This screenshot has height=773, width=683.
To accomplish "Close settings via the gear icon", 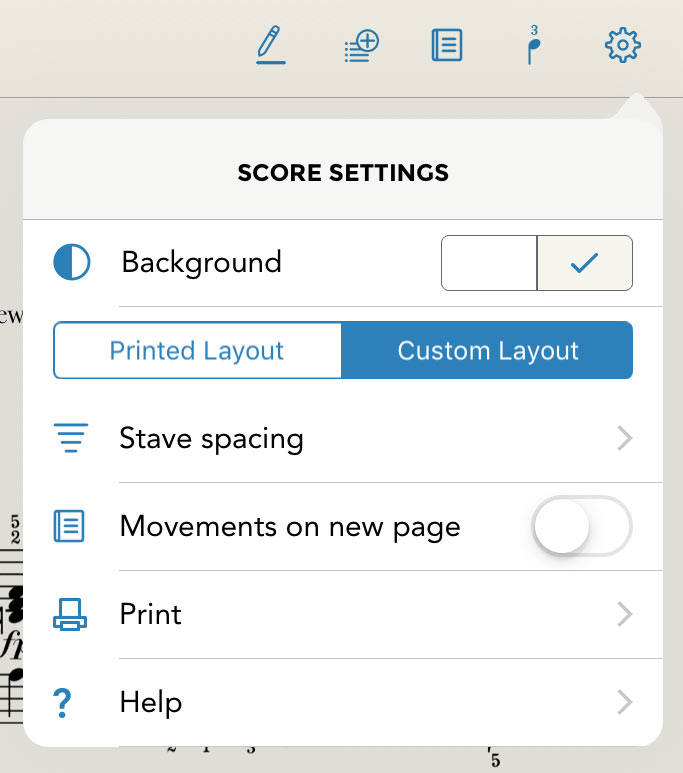I will (x=623, y=46).
